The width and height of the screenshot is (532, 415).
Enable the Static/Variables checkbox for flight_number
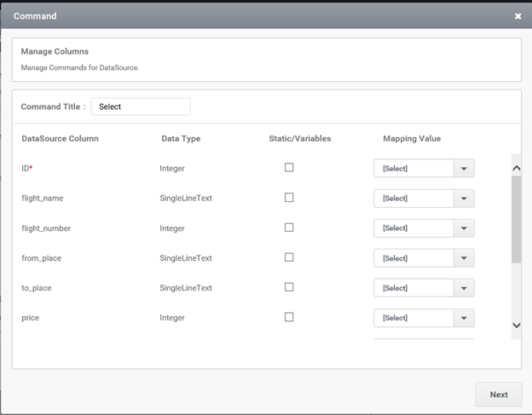[289, 228]
